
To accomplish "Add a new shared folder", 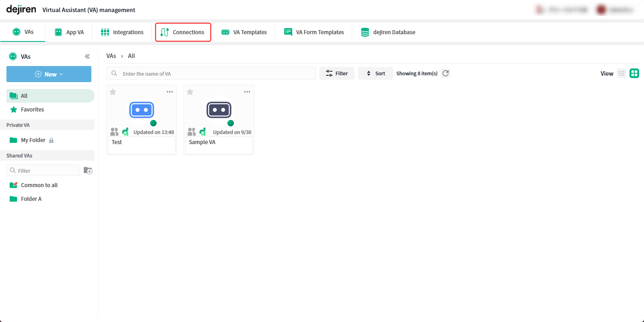I will (88, 171).
